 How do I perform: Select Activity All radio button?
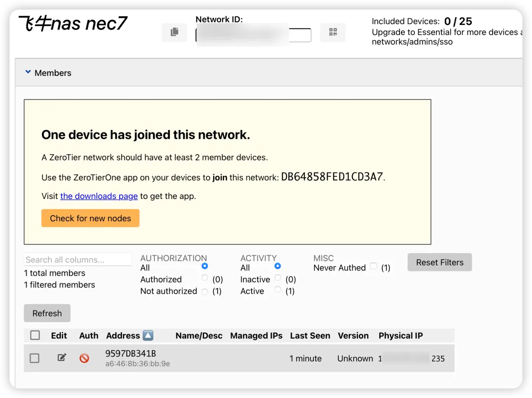[277, 266]
